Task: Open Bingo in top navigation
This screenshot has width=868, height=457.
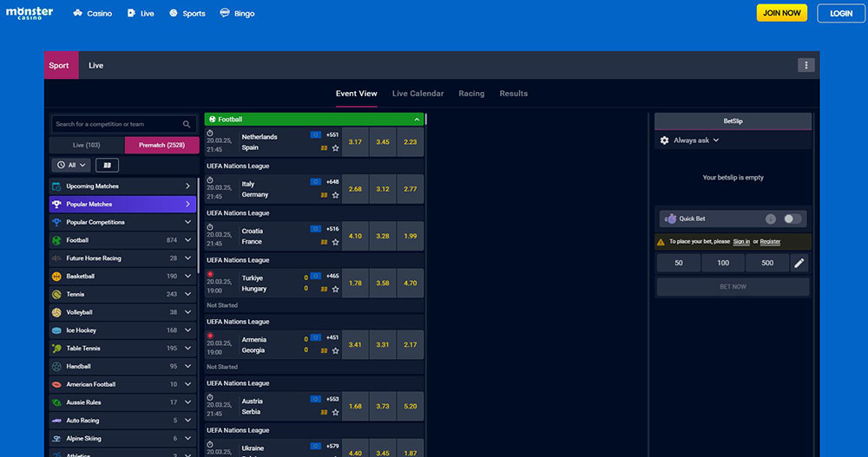Action: (237, 13)
